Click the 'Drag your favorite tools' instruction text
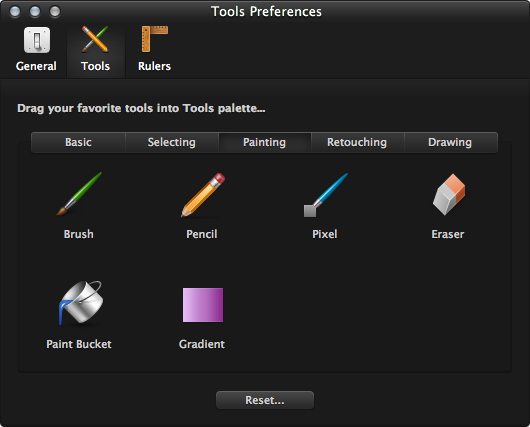Image resolution: width=530 pixels, height=427 pixels. click(x=141, y=109)
